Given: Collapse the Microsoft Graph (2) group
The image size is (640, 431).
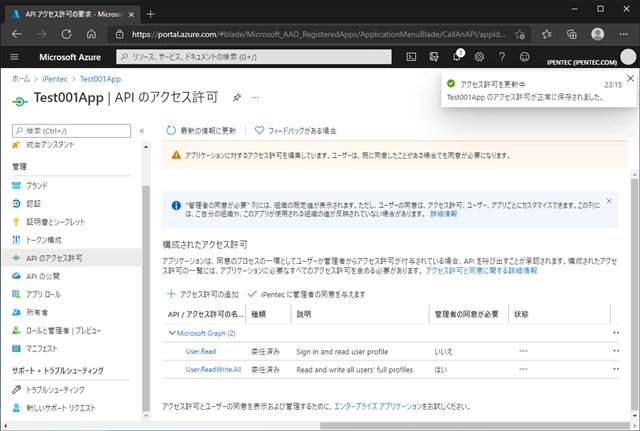Looking at the screenshot, I should pos(172,333).
